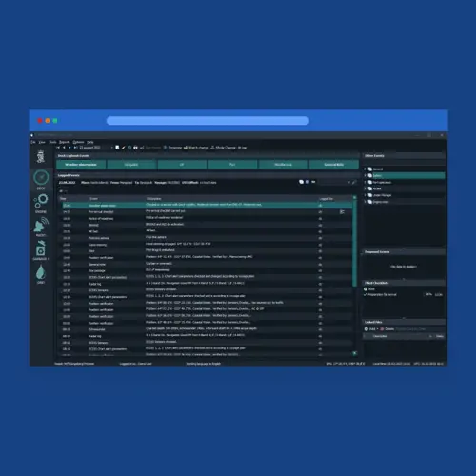Expand the Port operations tree node

pyautogui.click(x=365, y=182)
